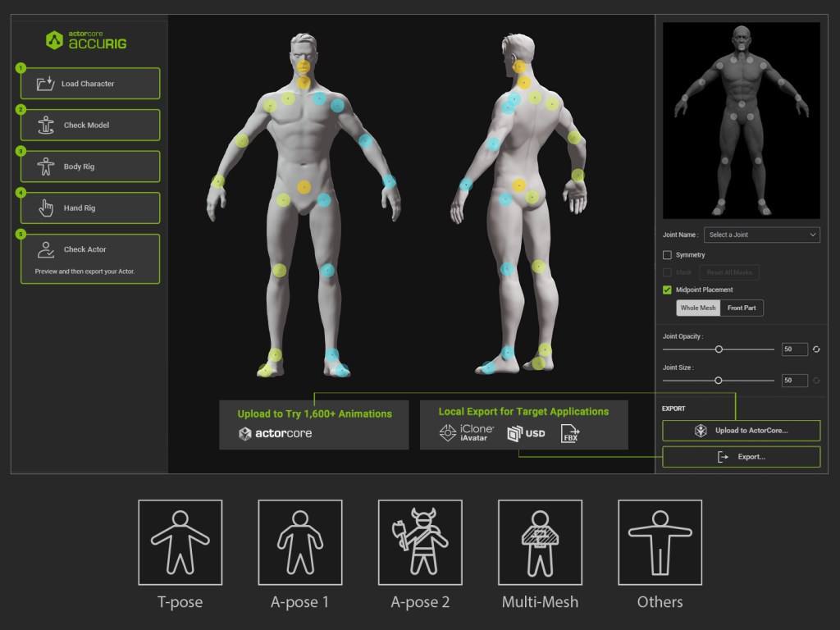Screen dimensions: 840x630
Task: Toggle the Mask checkbox
Action: pos(667,272)
